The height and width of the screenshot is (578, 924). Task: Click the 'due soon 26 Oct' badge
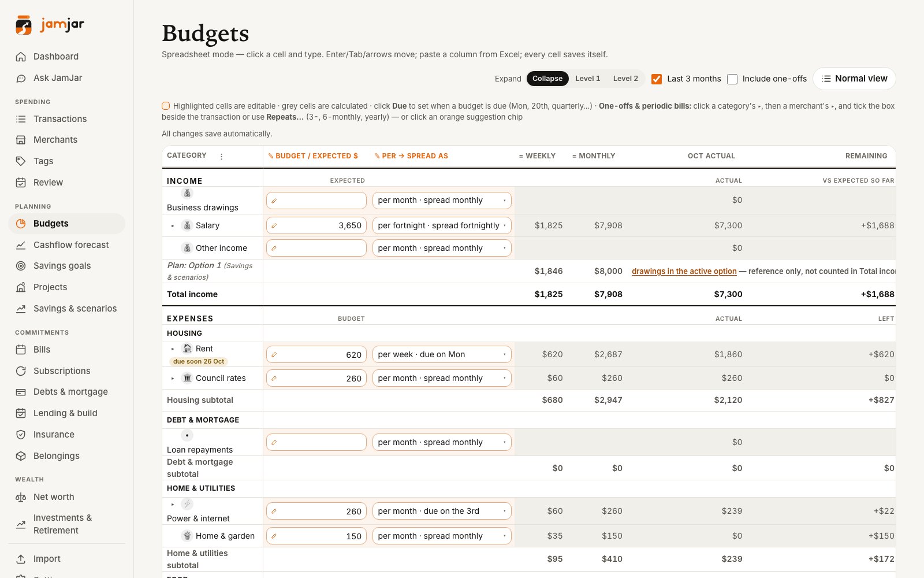(199, 361)
